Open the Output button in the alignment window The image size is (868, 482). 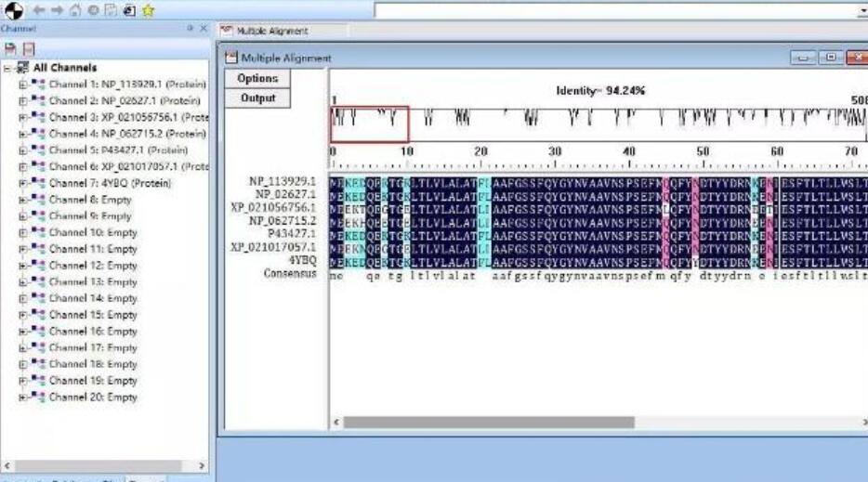click(x=257, y=98)
